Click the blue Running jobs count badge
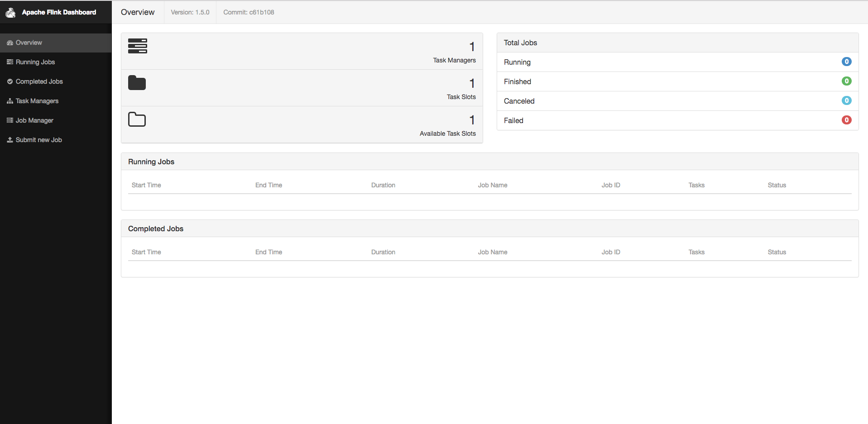This screenshot has height=424, width=868. [x=846, y=62]
